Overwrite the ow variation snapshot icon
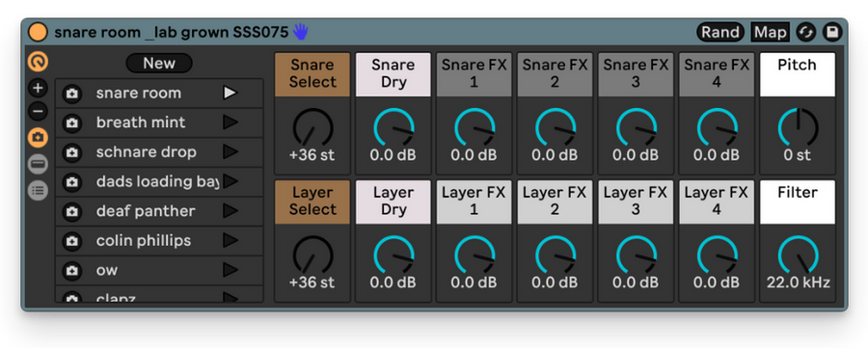The width and height of the screenshot is (868, 348). pos(71,271)
